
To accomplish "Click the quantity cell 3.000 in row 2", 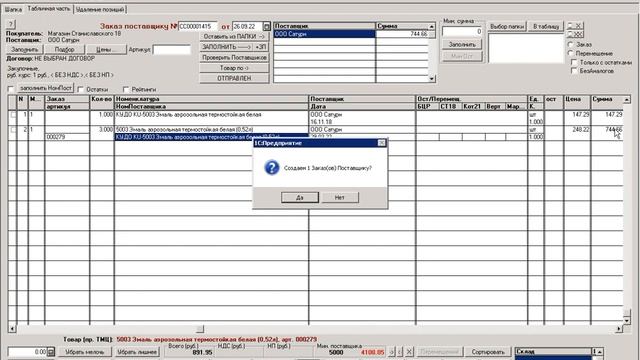I will (x=102, y=129).
